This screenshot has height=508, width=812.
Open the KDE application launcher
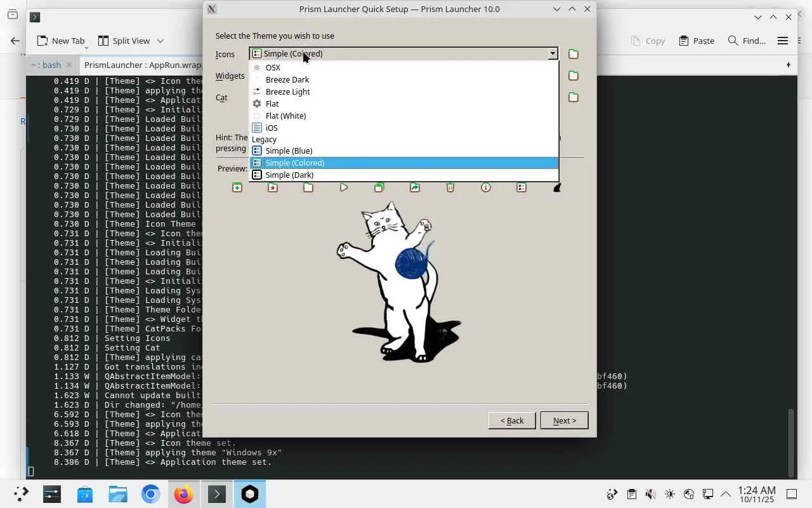[21, 494]
